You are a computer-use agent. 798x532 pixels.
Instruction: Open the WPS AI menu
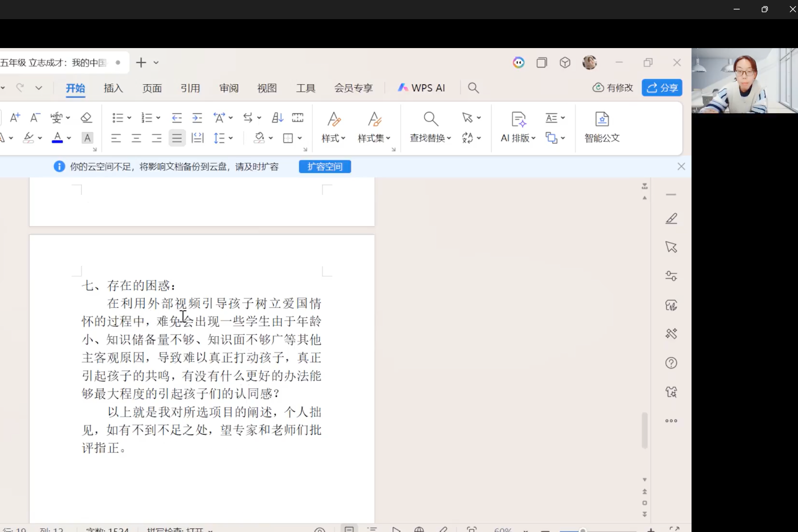point(421,88)
